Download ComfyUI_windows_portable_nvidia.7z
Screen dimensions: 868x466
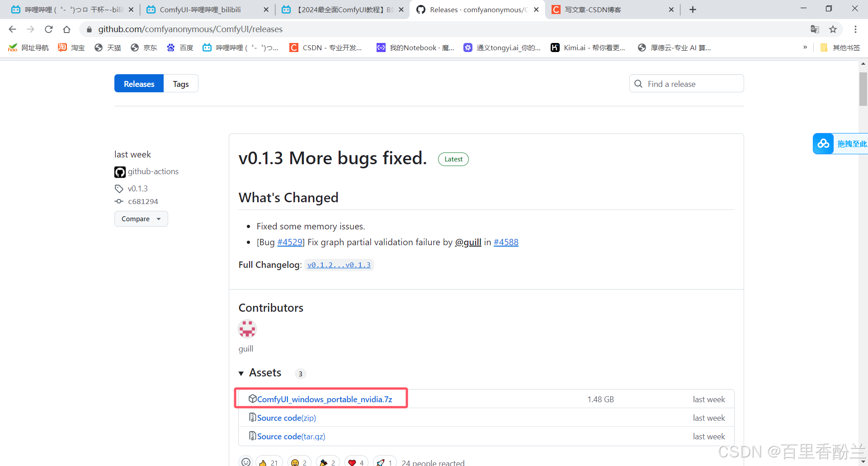click(x=325, y=399)
